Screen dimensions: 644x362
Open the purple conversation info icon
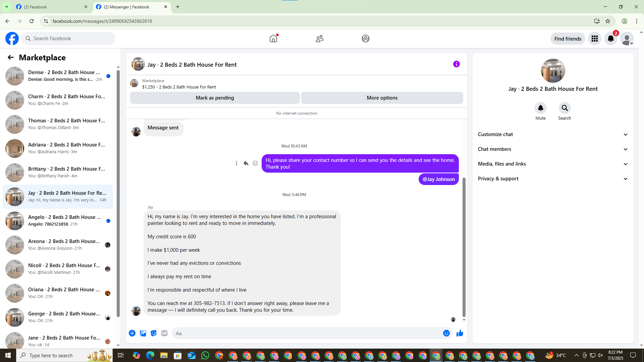pyautogui.click(x=456, y=64)
